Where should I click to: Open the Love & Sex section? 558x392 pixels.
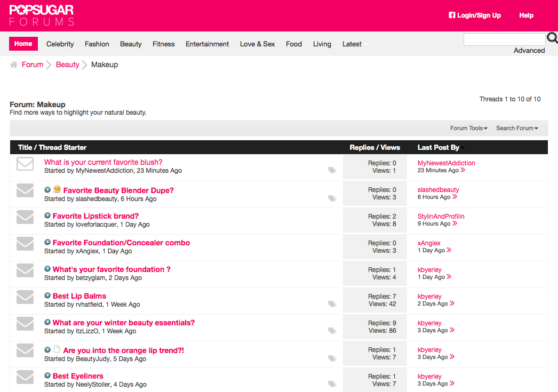[257, 44]
